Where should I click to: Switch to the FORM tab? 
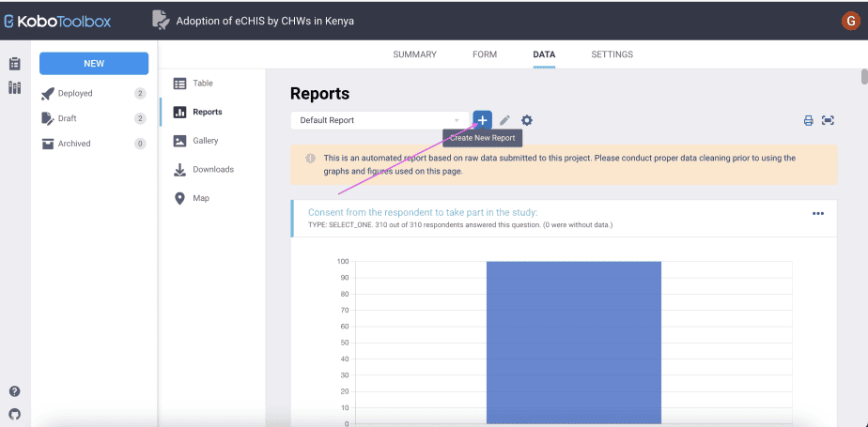[x=485, y=54]
